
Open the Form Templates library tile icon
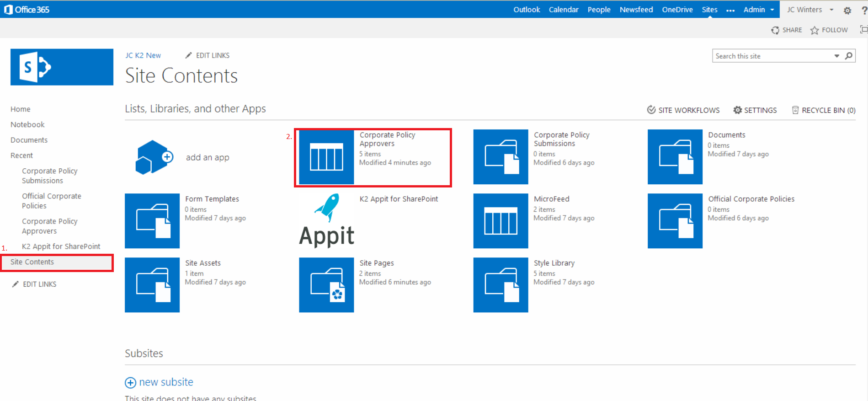tap(152, 221)
